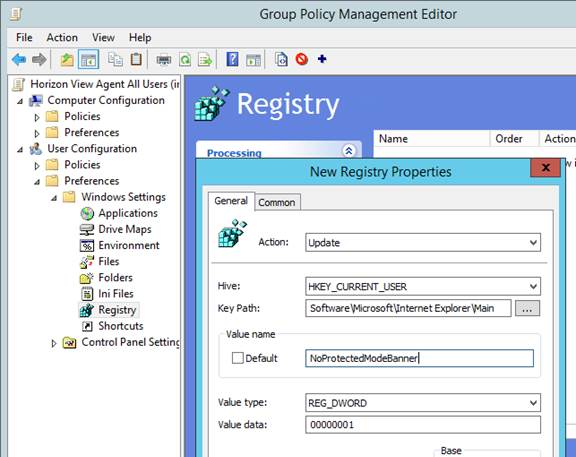Screen dimensions: 576x457
Task: Open the View menu
Action: pyautogui.click(x=103, y=37)
